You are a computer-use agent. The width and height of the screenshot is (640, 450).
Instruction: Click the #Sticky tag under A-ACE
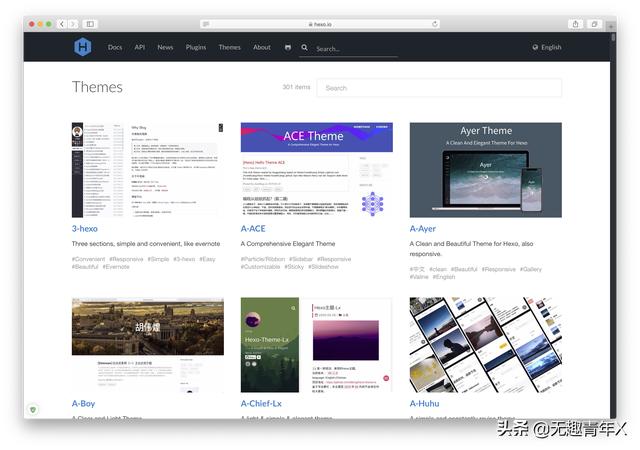coord(294,267)
